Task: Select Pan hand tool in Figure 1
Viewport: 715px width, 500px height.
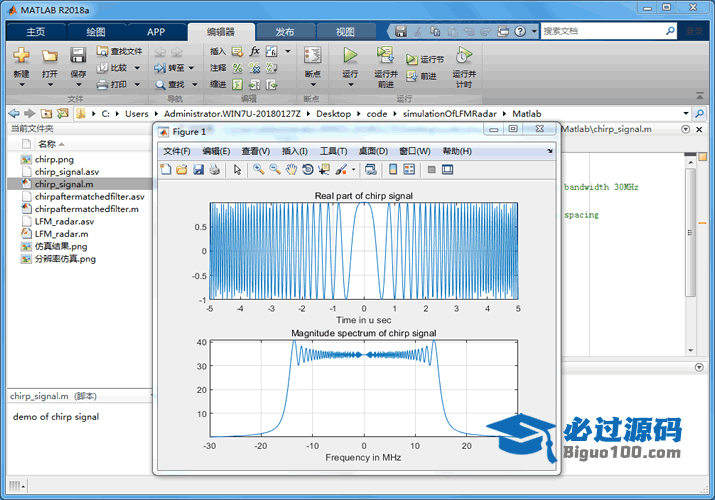Action: click(x=291, y=170)
